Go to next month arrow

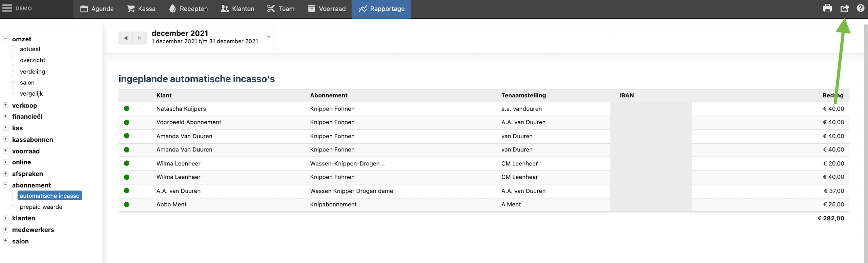140,38
